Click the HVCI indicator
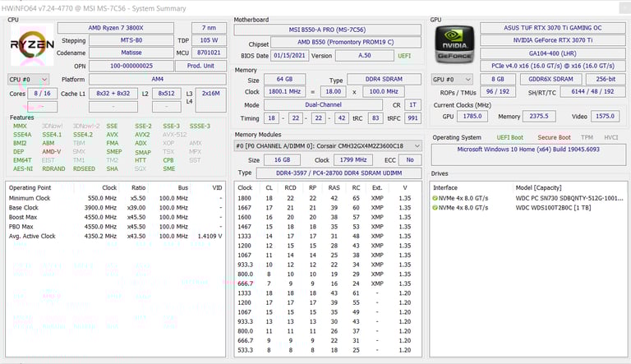The height and width of the screenshot is (364, 631). pos(611,138)
